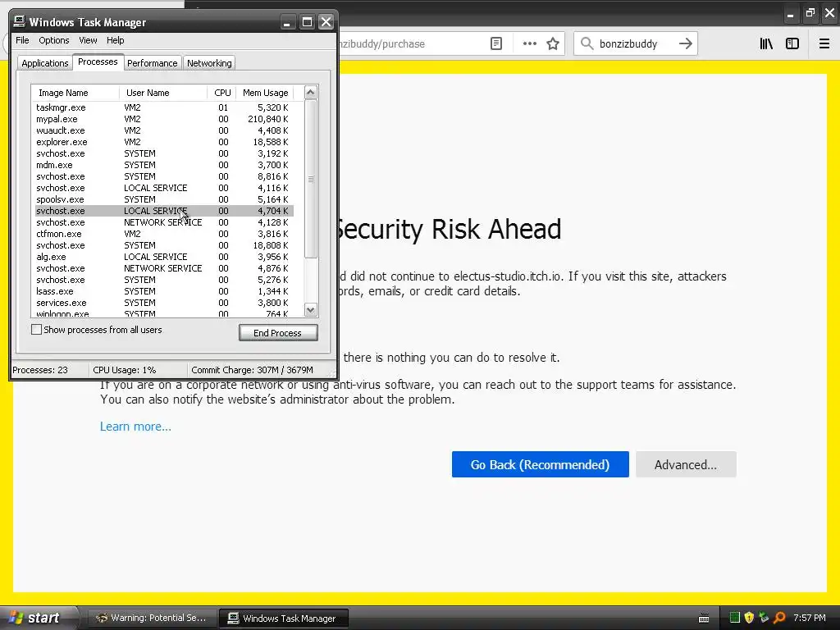The height and width of the screenshot is (630, 840).
Task: Sort processes by Mem Usage column
Action: click(x=265, y=93)
